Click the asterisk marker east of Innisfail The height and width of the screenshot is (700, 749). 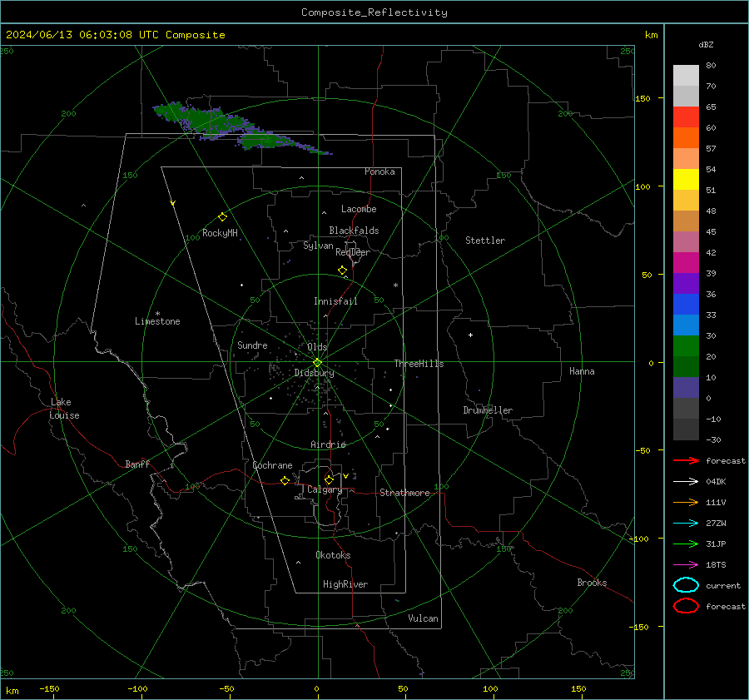[x=395, y=285]
